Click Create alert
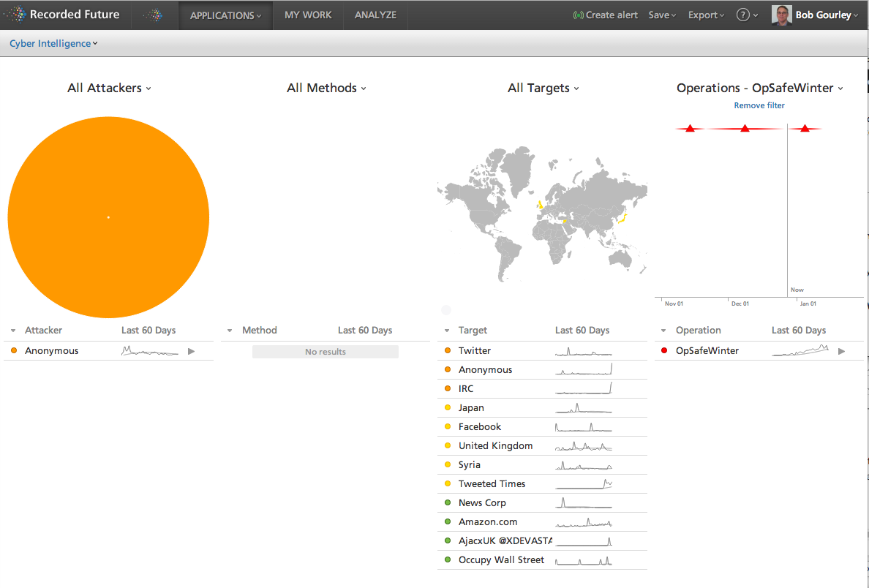This screenshot has width=869, height=588. (x=605, y=15)
